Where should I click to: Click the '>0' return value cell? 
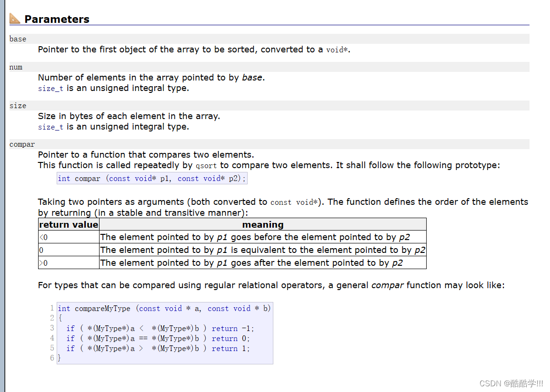click(x=69, y=263)
